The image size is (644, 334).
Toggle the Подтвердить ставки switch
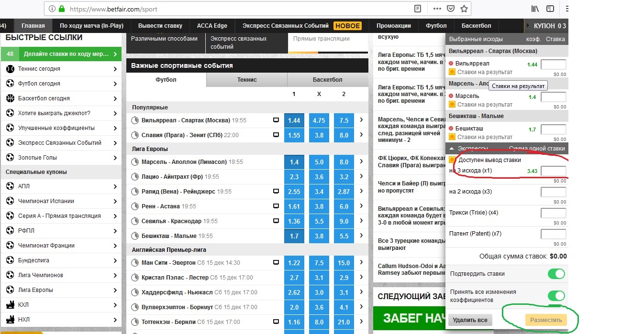point(556,274)
